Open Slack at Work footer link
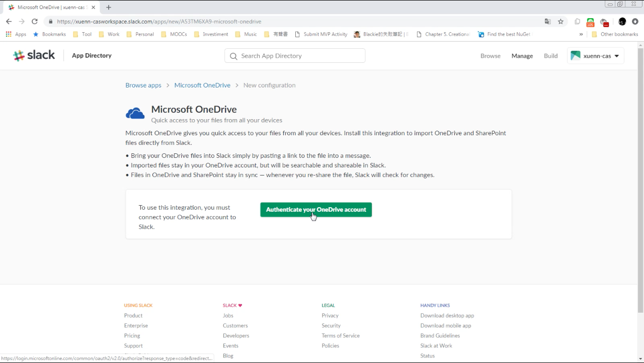Viewport: 644px width, 363px height. tap(436, 345)
